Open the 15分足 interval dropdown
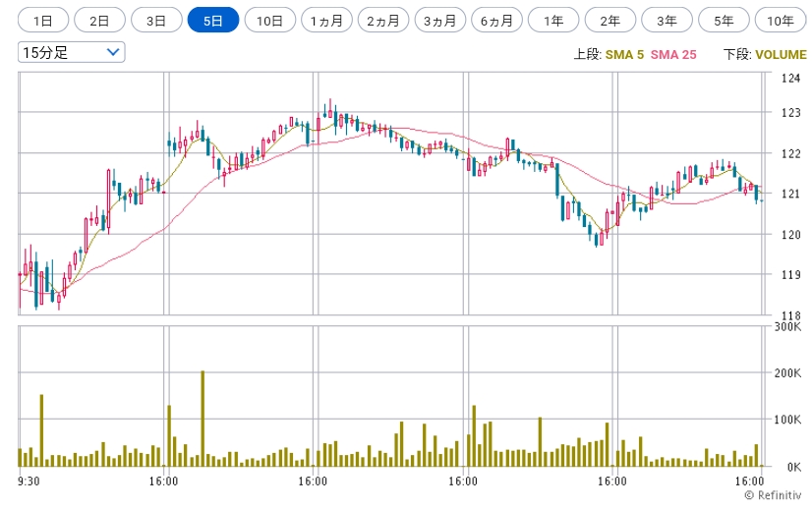 tap(72, 52)
